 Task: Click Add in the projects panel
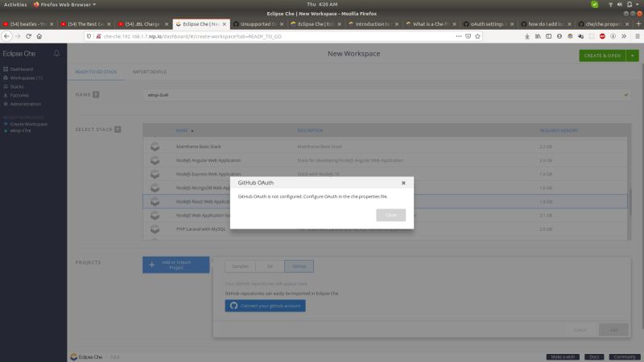click(x=613, y=330)
